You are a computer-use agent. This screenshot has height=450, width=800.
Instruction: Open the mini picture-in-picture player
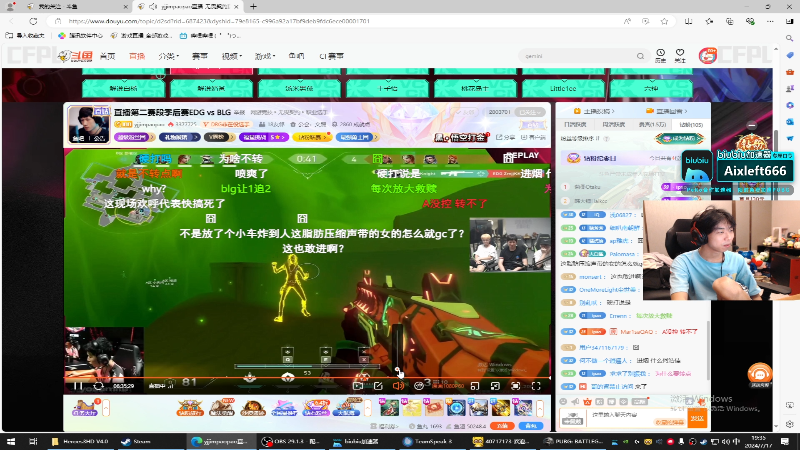point(474,386)
